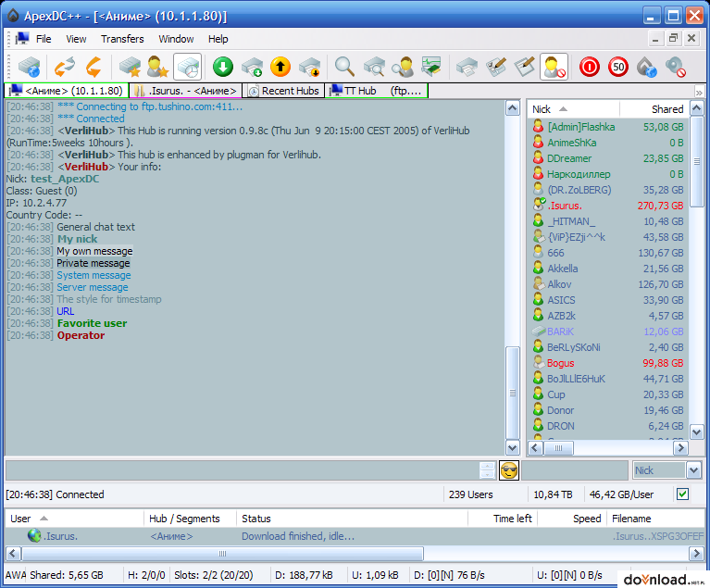Viewport: 710px width, 588px height.
Task: Open Finished Downloads toolbar icon
Action: 252,67
